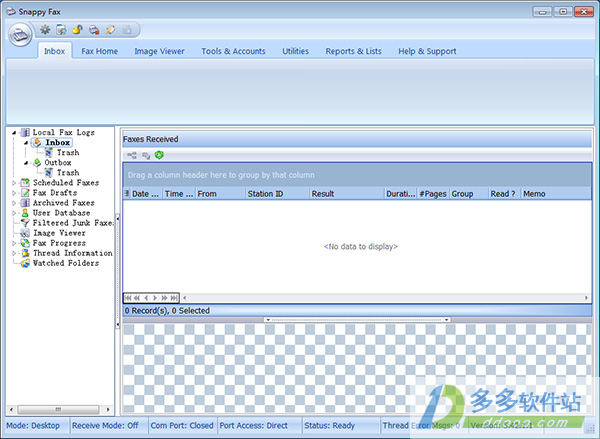The image size is (600, 439).
Task: Click the tree panel scrollbar right arrow
Action: (x=108, y=410)
